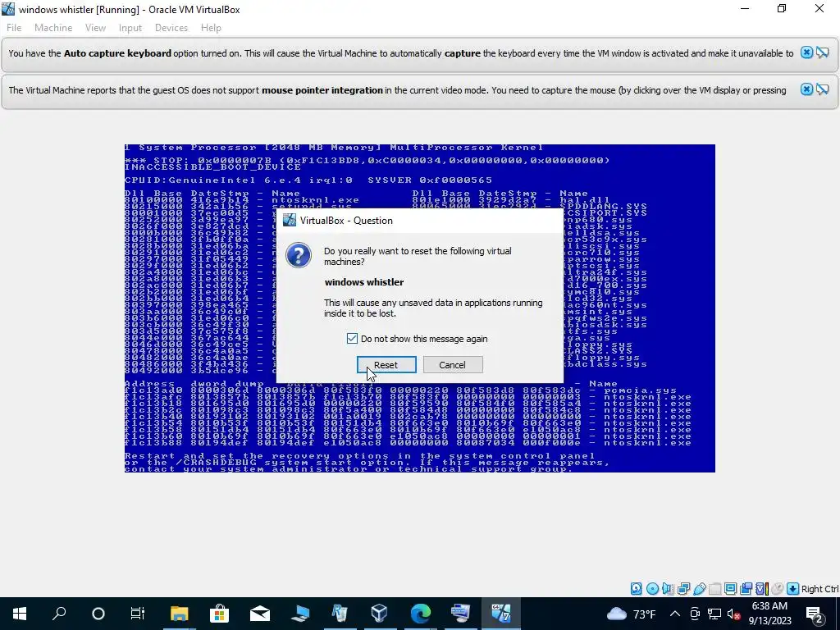Viewport: 840px width, 630px height.
Task: Suppress the mouse pointer integration message permanently
Action: (822, 89)
